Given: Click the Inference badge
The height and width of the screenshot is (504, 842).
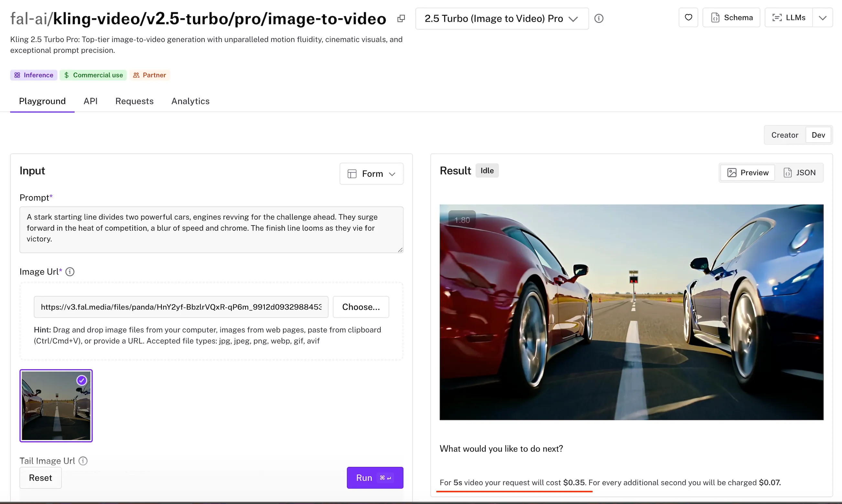Looking at the screenshot, I should [33, 75].
